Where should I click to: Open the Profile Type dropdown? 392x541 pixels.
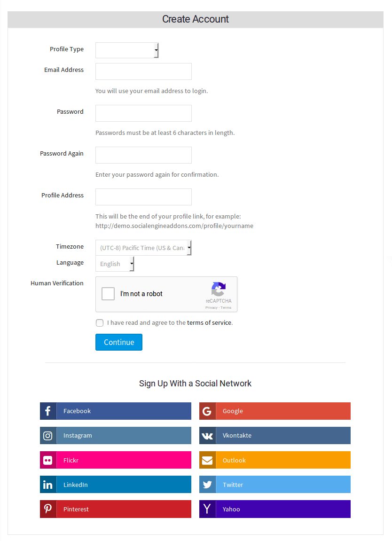[x=127, y=50]
